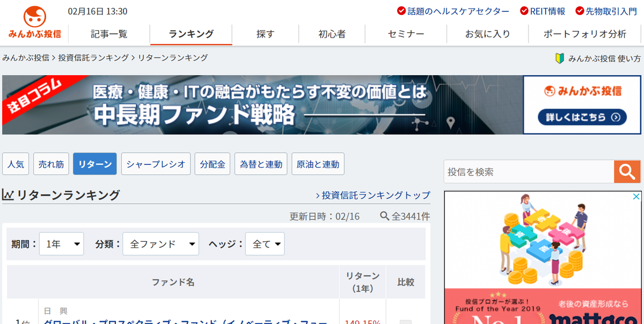
Task: Click the リターン(1年) column header
Action: (362, 282)
